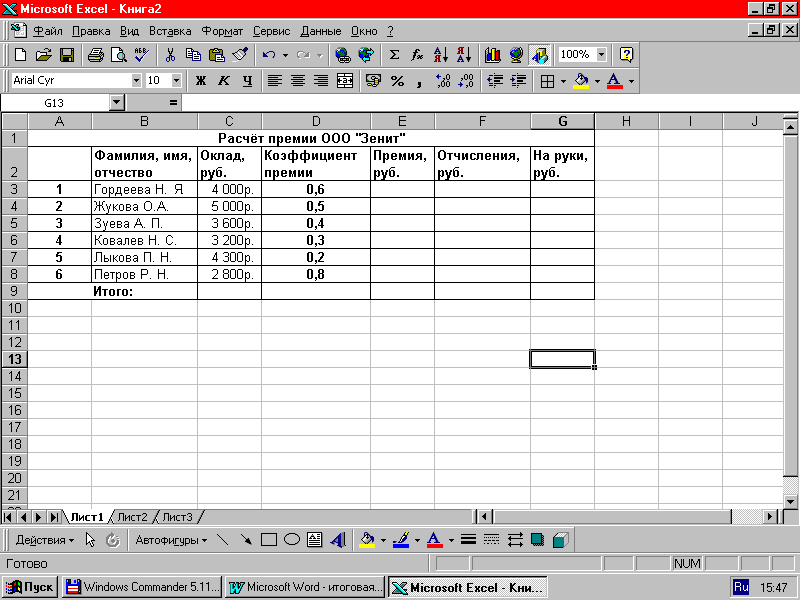Image resolution: width=800 pixels, height=600 pixels.
Task: Open the Map globe icon
Action: (x=516, y=55)
